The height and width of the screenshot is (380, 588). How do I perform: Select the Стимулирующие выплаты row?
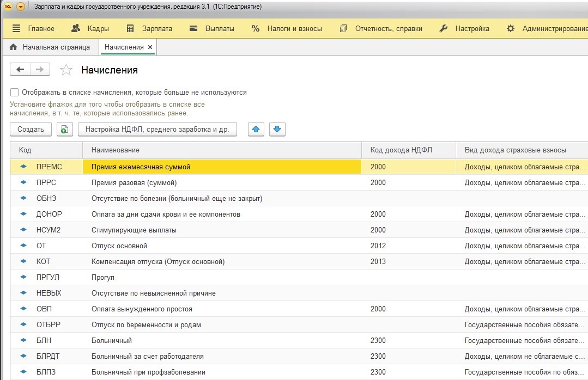coord(299,230)
